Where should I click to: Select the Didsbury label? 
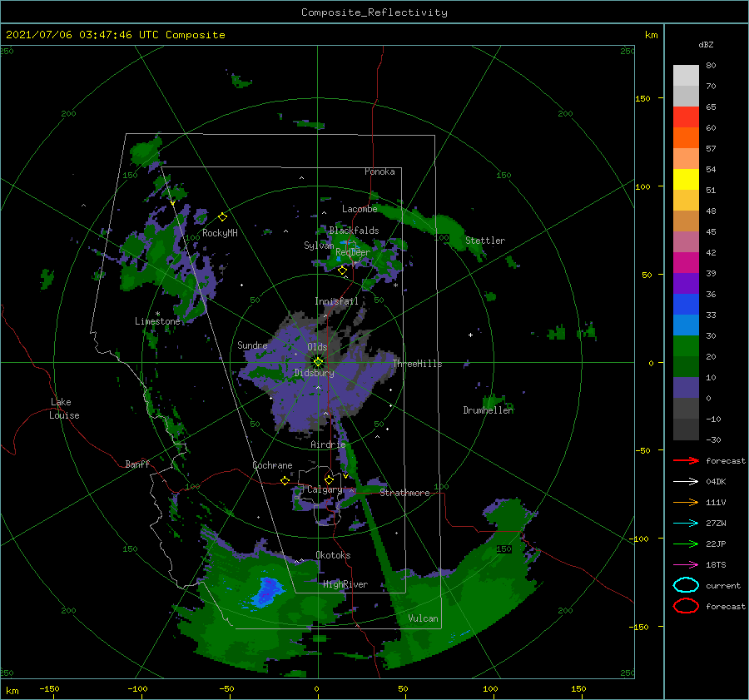pyautogui.click(x=315, y=373)
